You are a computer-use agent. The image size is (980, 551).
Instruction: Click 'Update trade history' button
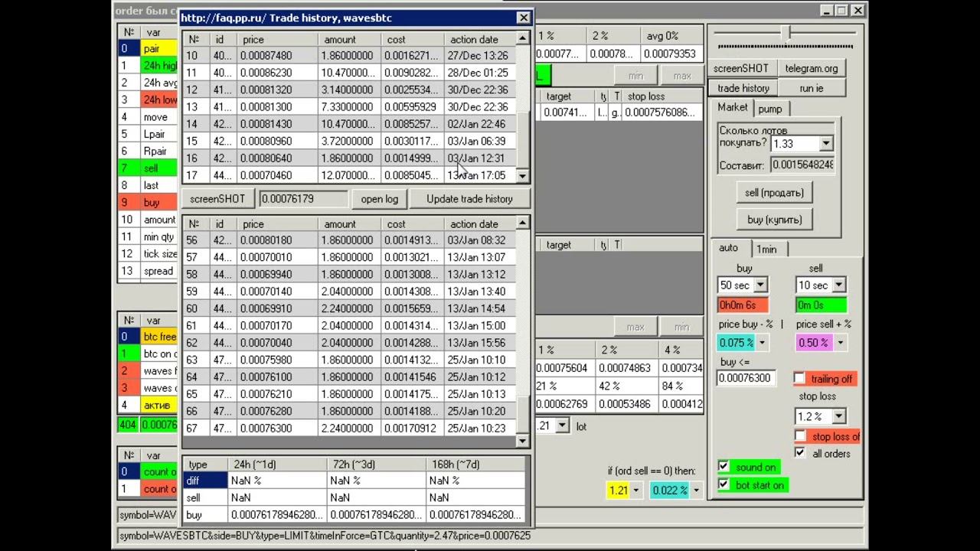(469, 199)
